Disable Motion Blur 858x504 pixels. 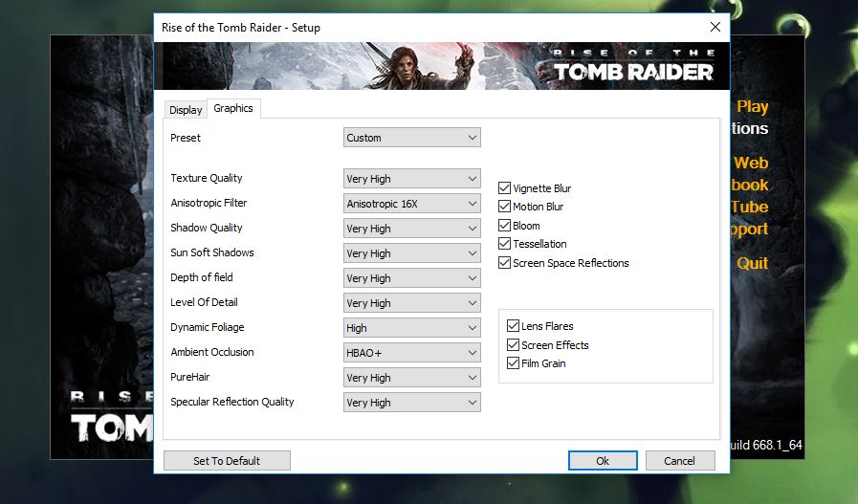pyautogui.click(x=504, y=207)
